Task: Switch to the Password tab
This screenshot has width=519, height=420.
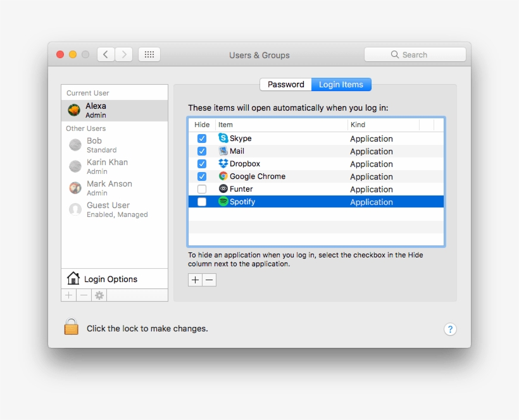Action: [x=285, y=84]
